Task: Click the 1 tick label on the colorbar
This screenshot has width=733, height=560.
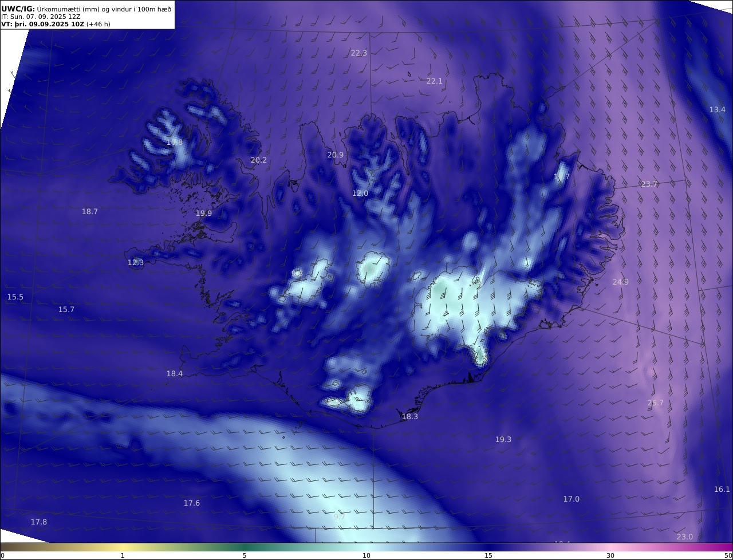Action: (123, 556)
